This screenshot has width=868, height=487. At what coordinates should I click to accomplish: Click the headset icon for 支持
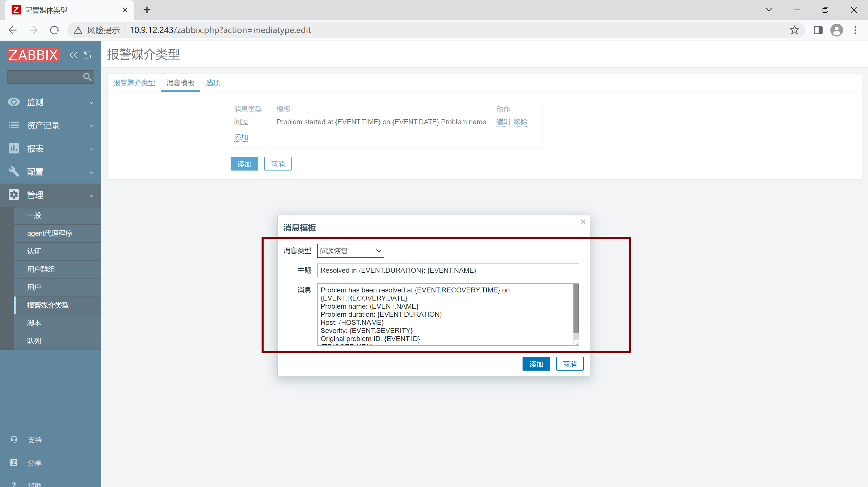click(14, 440)
